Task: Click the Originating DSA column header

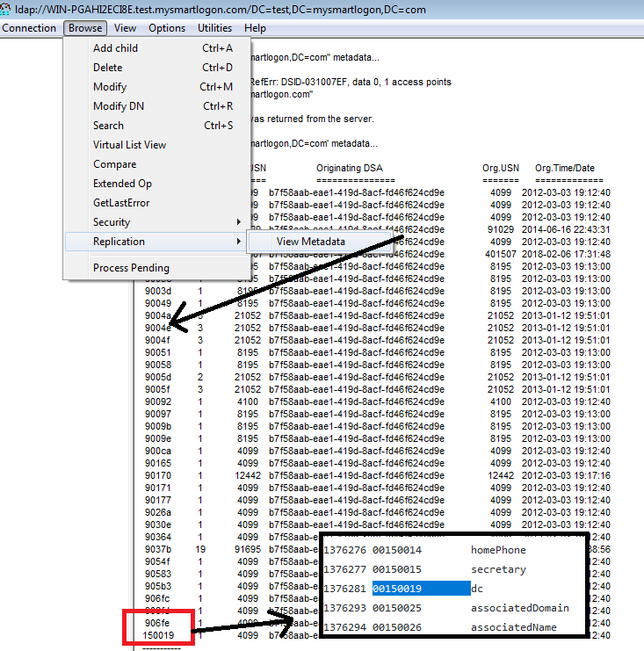Action: [x=350, y=168]
